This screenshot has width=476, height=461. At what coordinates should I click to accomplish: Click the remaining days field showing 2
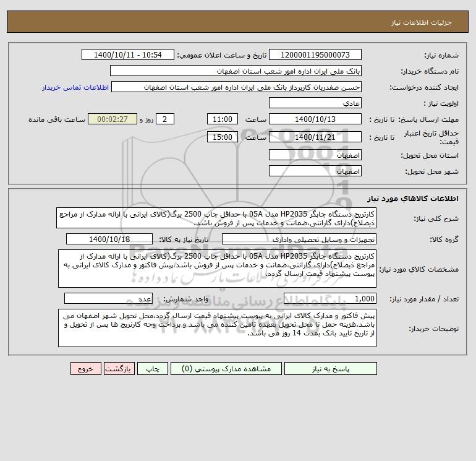click(165, 119)
